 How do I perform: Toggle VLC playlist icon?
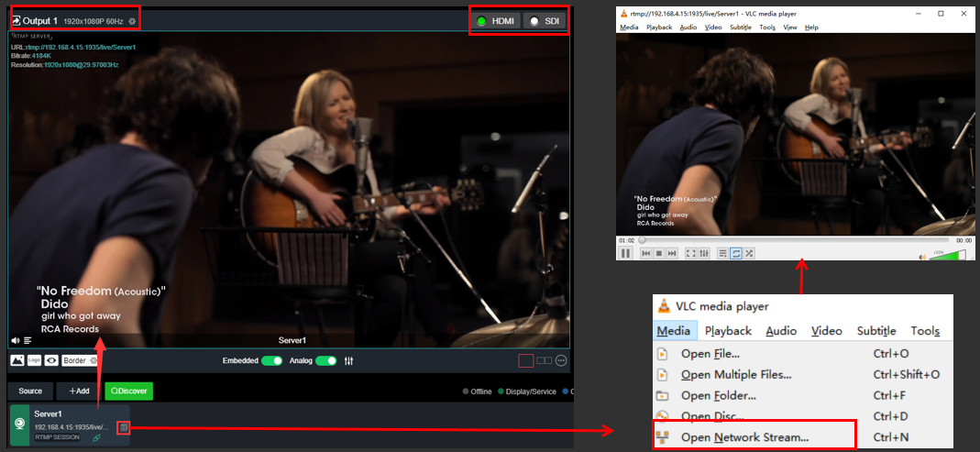click(x=723, y=253)
